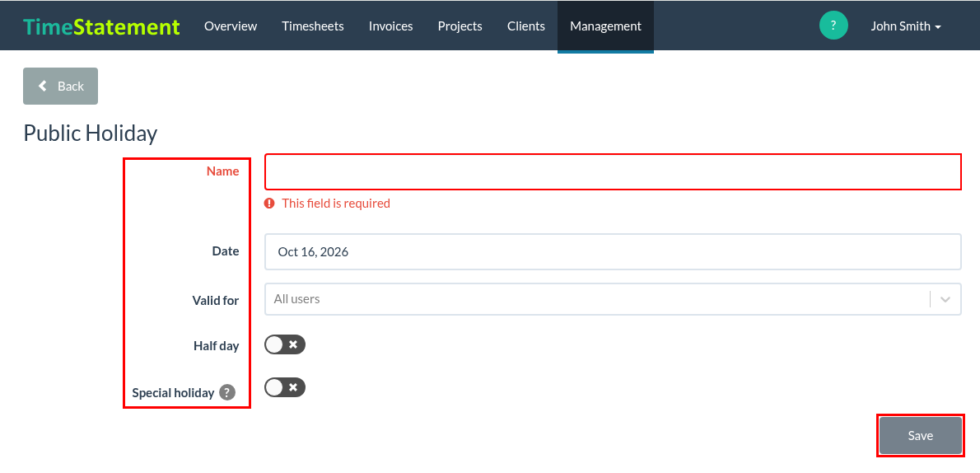Open the Timesheets menu item
Viewport: 980px width, 473px height.
pyautogui.click(x=312, y=26)
